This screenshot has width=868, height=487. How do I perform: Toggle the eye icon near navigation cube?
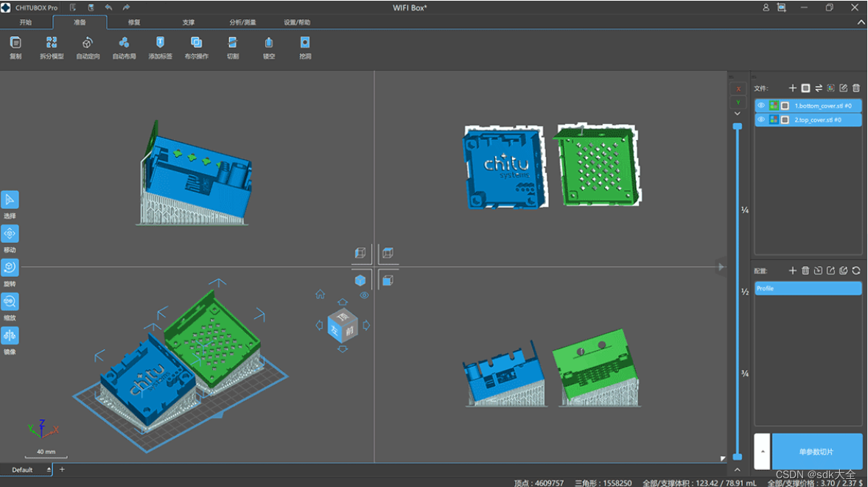tap(364, 295)
